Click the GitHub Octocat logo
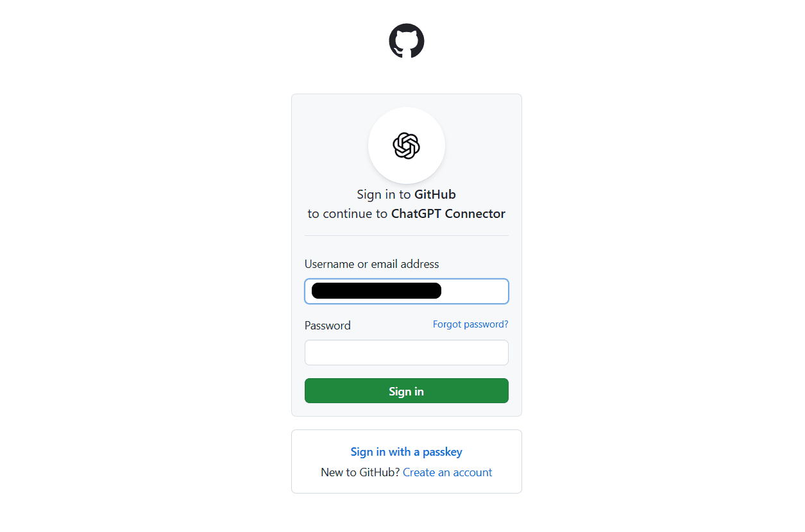Image resolution: width=805 pixels, height=532 pixels. [x=407, y=41]
